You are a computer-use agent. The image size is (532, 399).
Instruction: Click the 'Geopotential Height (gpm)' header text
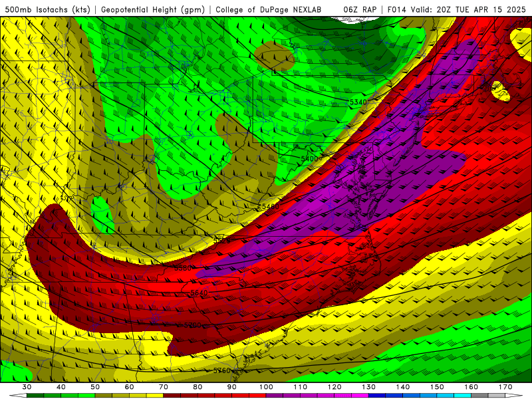[153, 9]
